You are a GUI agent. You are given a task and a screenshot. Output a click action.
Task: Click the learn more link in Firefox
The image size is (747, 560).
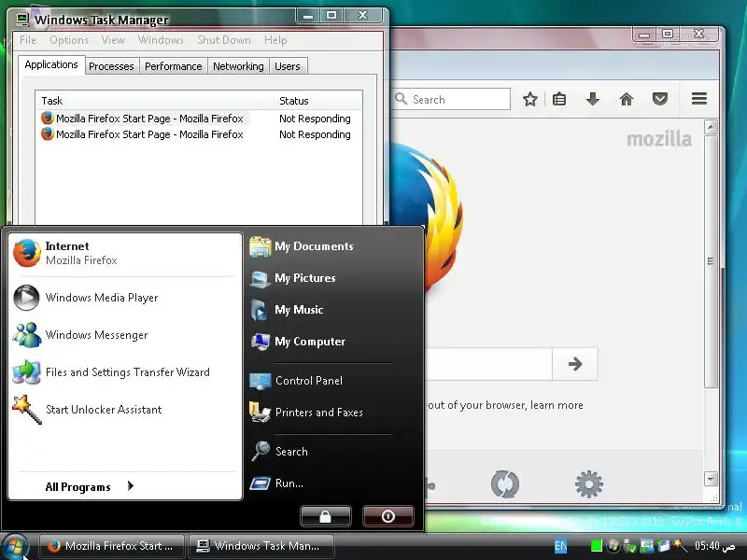click(557, 405)
